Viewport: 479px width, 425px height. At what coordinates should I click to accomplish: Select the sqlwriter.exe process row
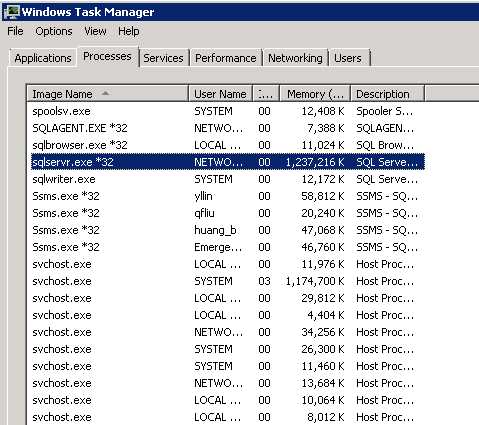(228, 179)
